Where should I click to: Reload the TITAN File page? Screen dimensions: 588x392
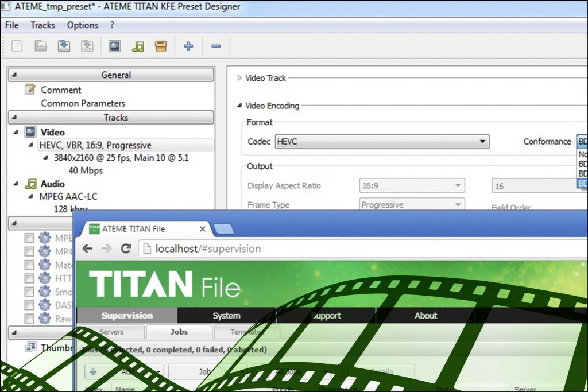(126, 249)
